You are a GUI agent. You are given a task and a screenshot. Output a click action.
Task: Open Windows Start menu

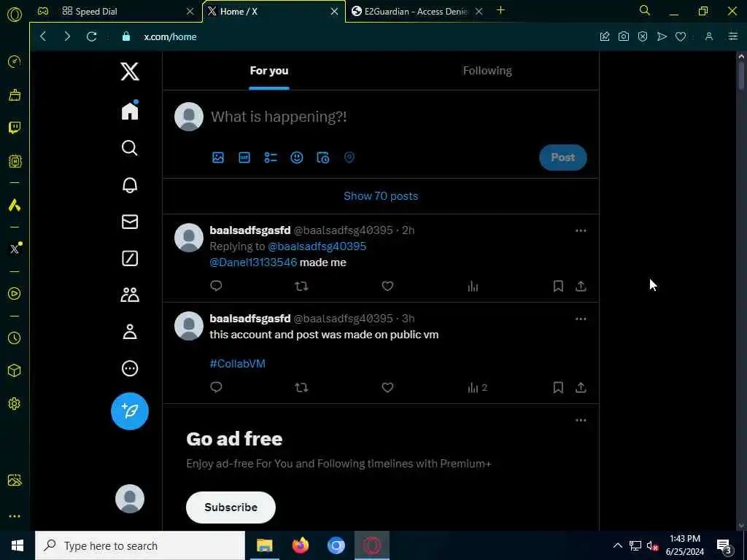18,545
